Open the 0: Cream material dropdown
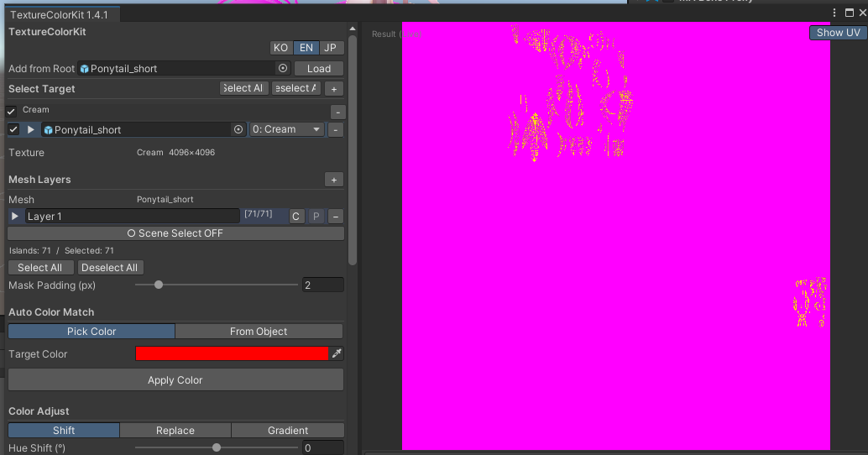 pyautogui.click(x=286, y=129)
